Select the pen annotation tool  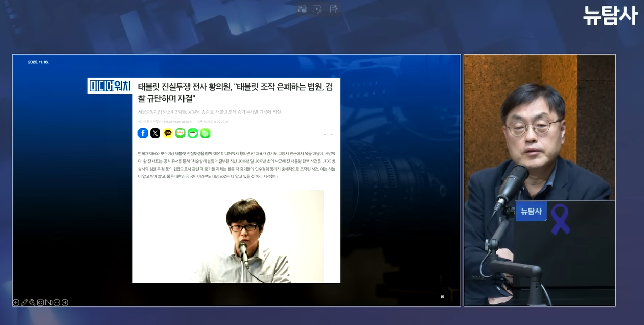(x=24, y=303)
